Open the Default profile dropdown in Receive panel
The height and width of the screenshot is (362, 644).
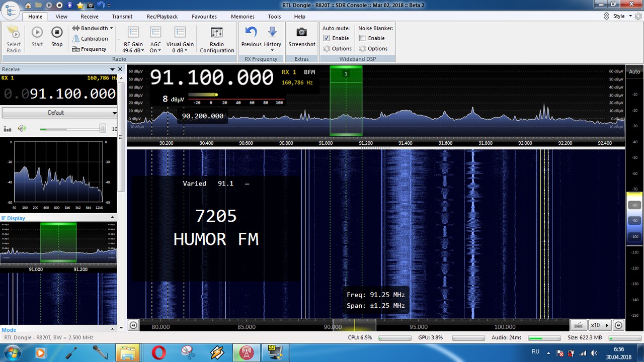click(x=59, y=113)
